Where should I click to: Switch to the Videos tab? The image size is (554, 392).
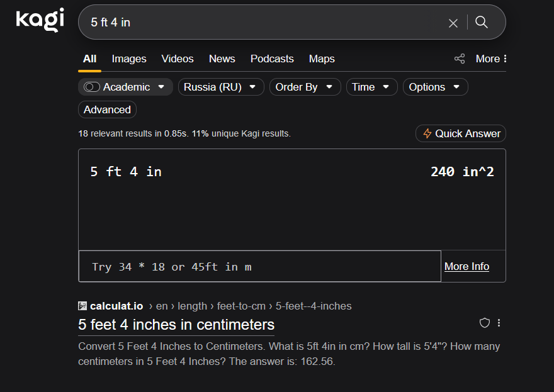pos(178,59)
